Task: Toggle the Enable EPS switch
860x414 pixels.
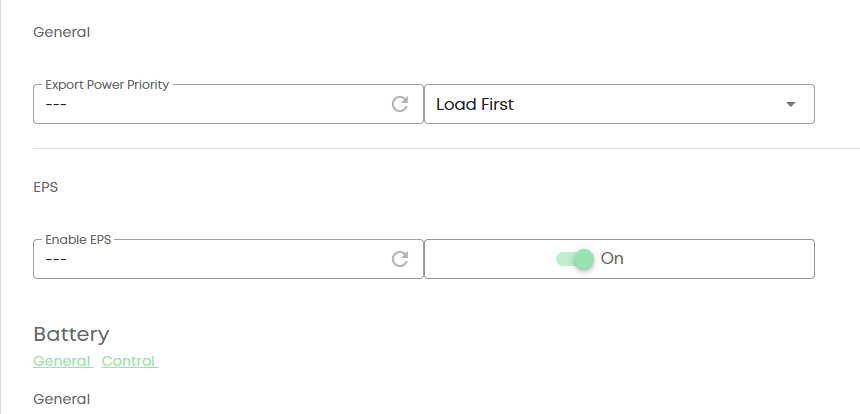Action: (x=575, y=259)
